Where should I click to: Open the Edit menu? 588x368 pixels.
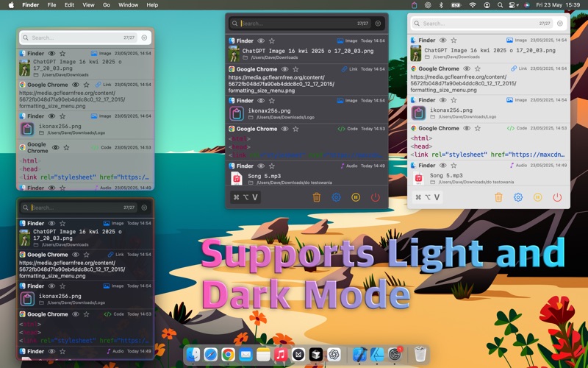(69, 5)
